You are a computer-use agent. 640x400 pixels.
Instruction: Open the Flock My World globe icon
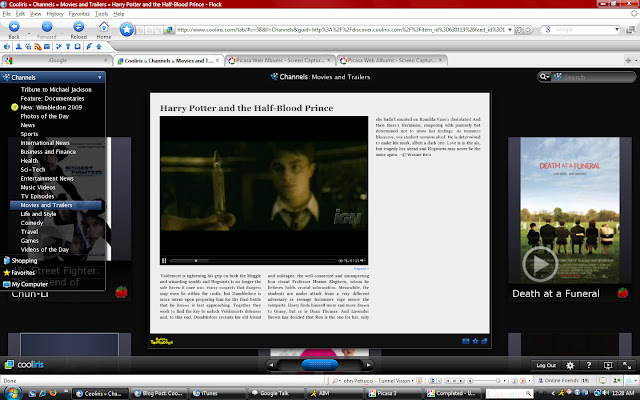coord(7,47)
